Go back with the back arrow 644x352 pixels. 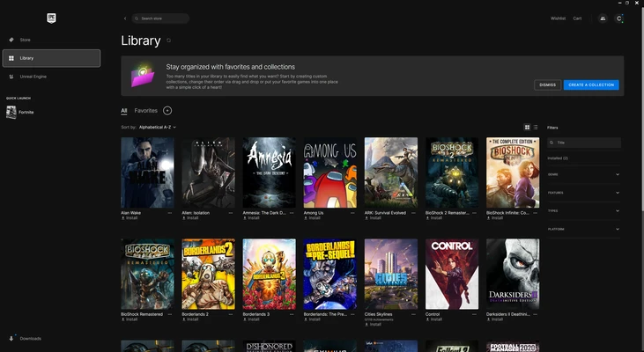tap(125, 18)
